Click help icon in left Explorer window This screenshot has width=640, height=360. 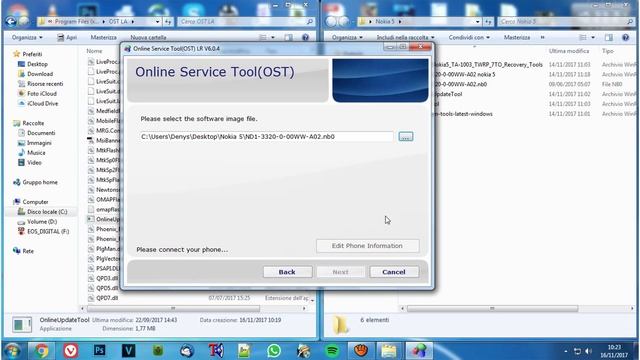tap(305, 37)
